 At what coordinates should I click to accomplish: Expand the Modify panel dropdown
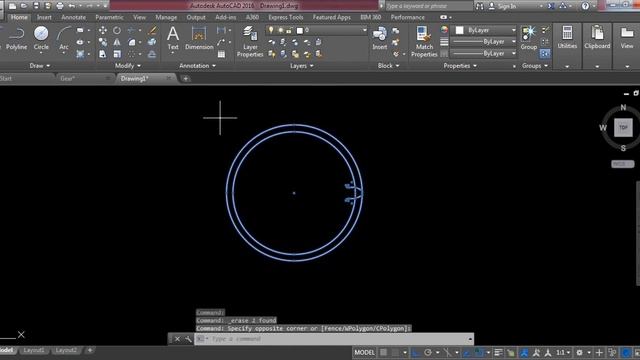coord(128,66)
